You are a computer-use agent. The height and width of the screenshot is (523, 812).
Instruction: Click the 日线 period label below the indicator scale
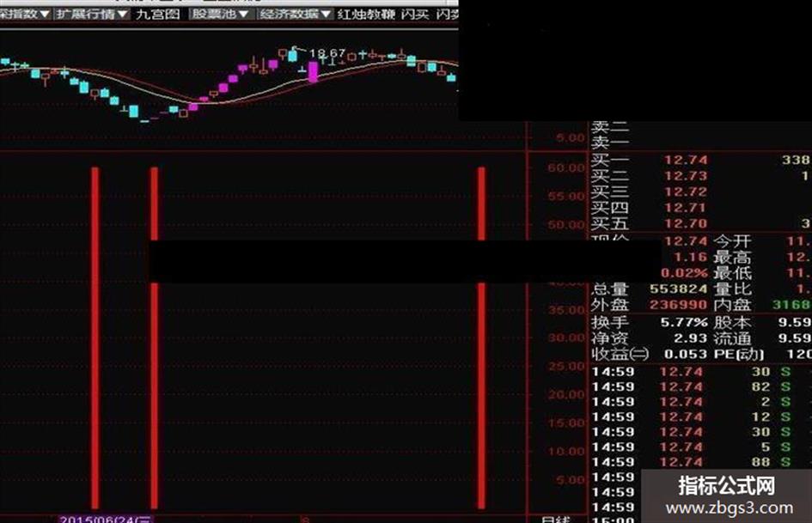click(555, 519)
